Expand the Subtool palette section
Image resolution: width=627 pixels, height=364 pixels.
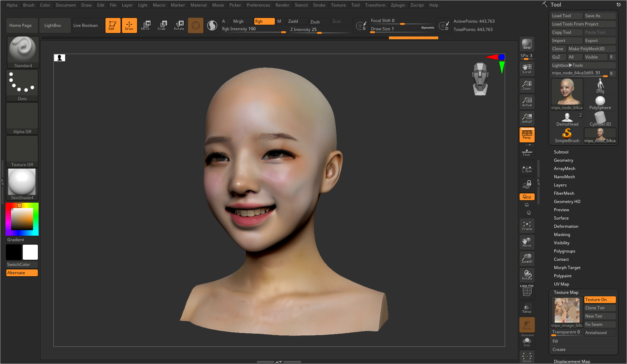561,152
